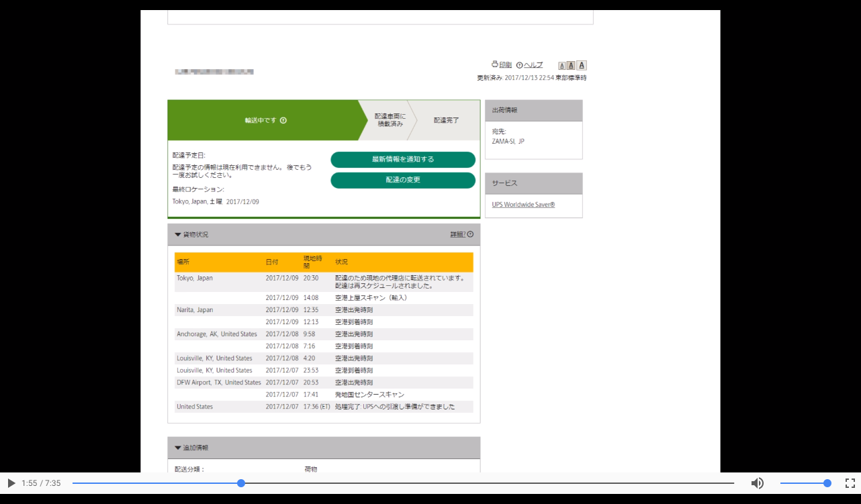Viewport: 861px width, 504px height.
Task: Mute the video volume
Action: click(x=757, y=483)
